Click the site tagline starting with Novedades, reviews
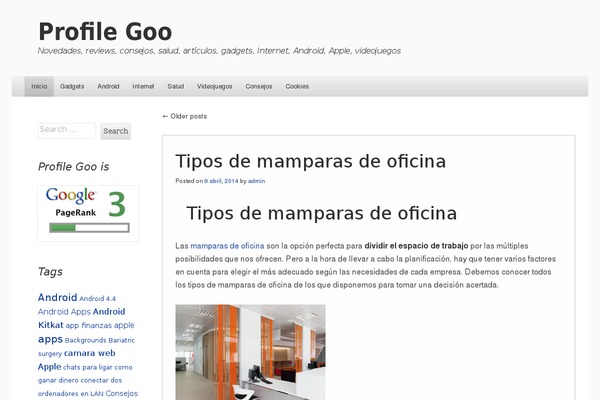This screenshot has height=400, width=600. coord(219,51)
